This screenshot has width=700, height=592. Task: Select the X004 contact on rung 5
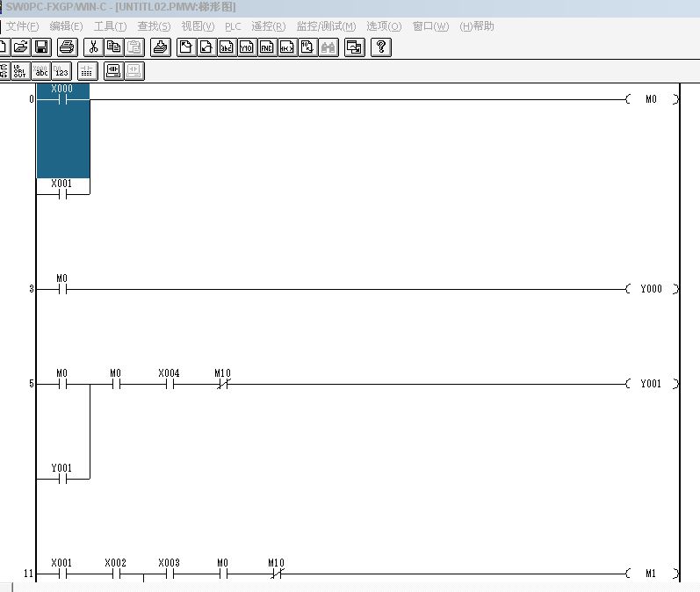click(169, 384)
